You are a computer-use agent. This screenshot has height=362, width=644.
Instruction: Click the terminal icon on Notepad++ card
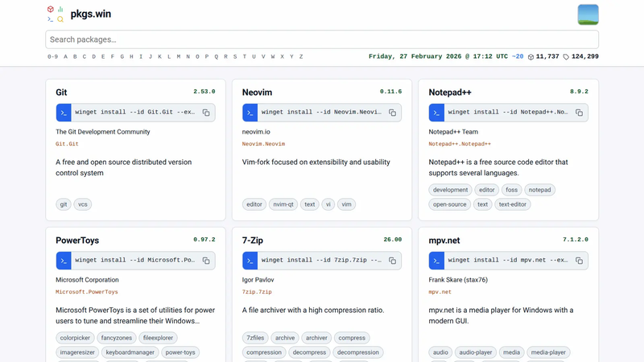pos(436,113)
